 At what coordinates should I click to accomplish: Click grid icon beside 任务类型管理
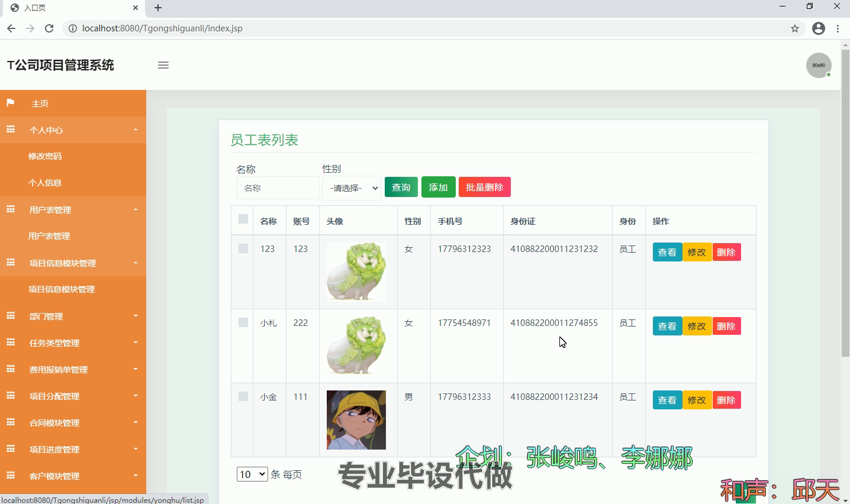coord(10,343)
